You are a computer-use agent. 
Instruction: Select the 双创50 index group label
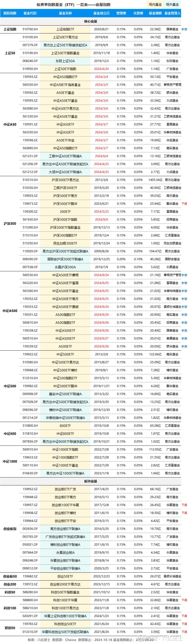point(10,628)
